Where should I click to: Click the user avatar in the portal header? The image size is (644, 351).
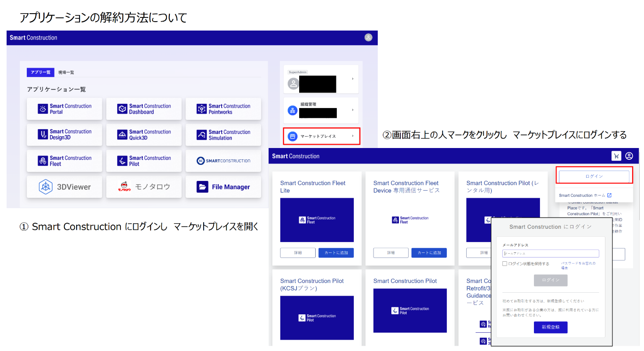point(368,38)
